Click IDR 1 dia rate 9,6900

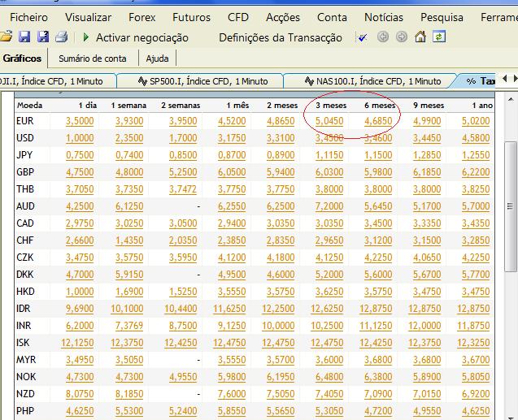(80, 309)
